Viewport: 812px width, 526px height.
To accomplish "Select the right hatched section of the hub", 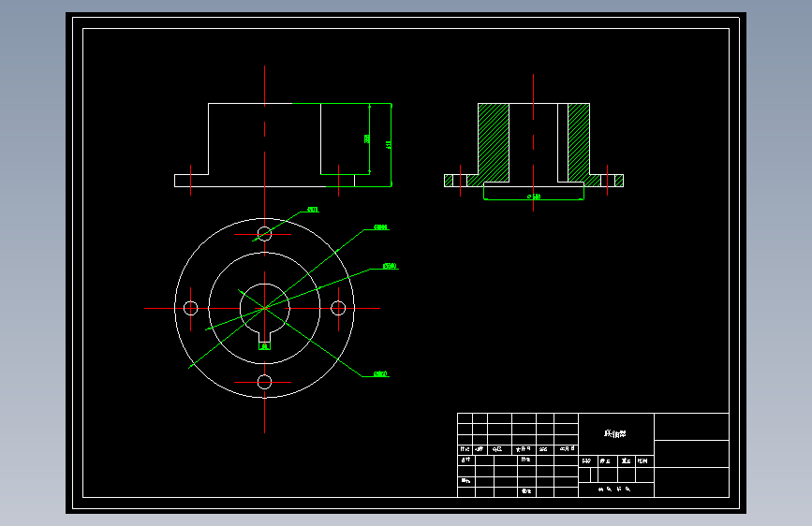I will point(579,142).
